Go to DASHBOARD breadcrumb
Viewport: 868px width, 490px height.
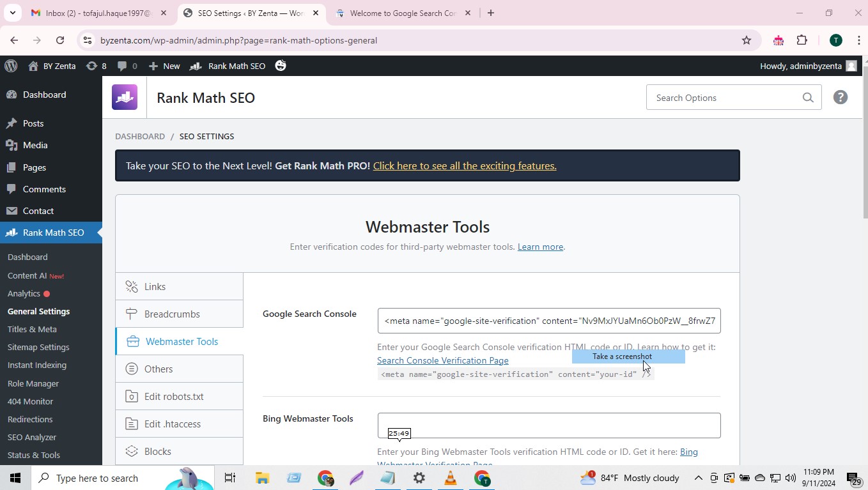click(140, 136)
